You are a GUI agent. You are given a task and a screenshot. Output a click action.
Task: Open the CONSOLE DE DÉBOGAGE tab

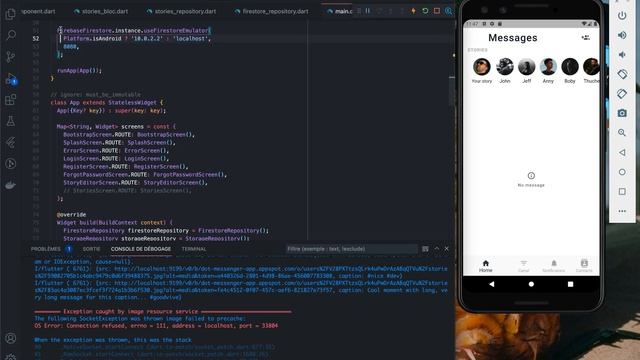click(141, 249)
